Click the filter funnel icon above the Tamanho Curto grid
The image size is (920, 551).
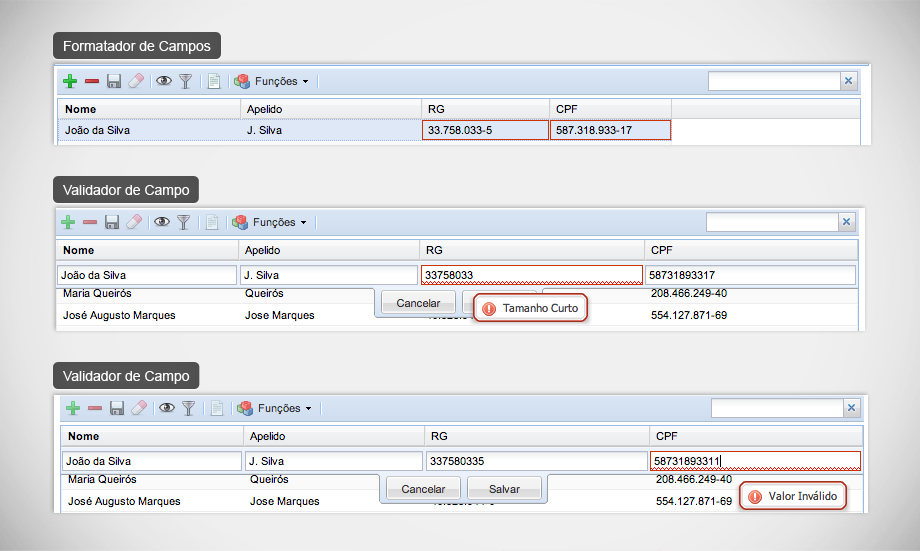point(183,222)
